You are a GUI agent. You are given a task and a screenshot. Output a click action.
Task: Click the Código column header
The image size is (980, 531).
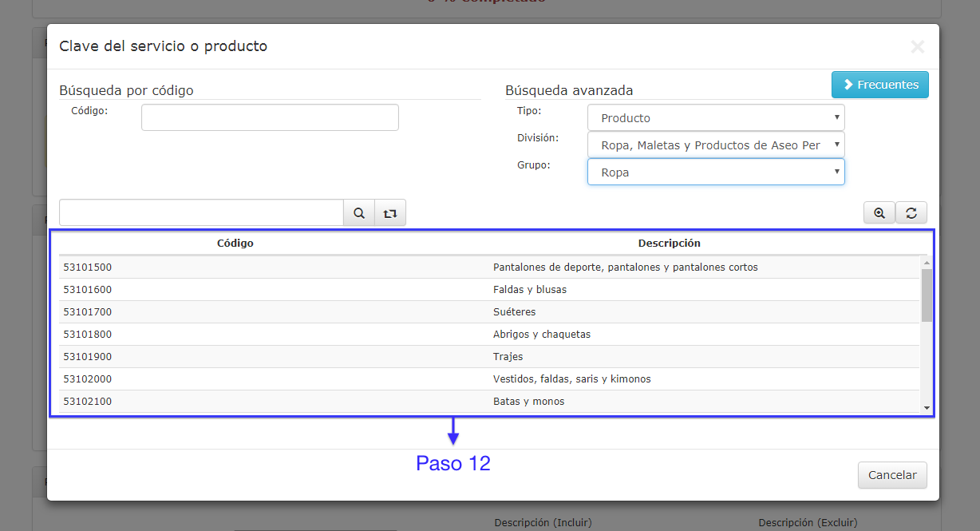click(235, 243)
